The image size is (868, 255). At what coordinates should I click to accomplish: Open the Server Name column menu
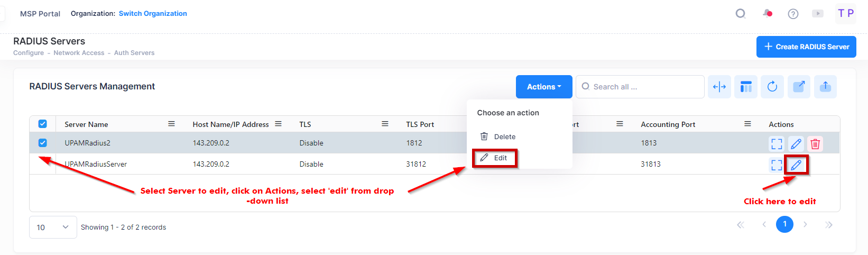(x=171, y=124)
